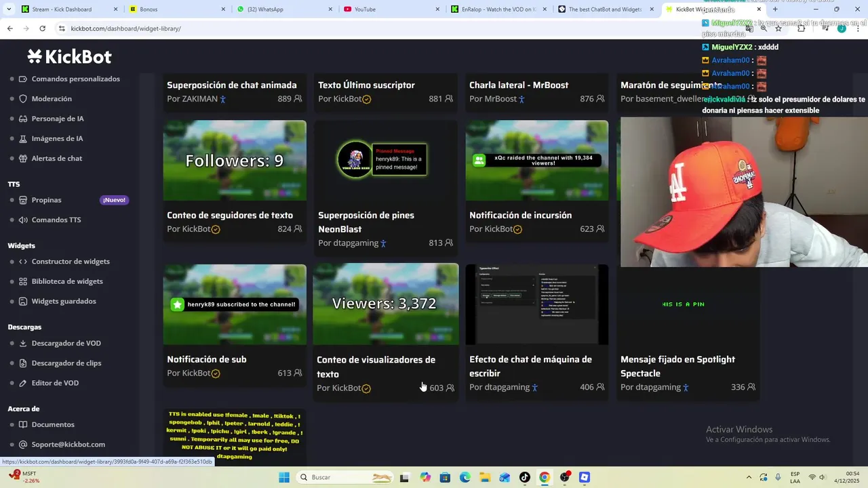Close the Bonoxs browser tab
This screenshot has height=488, width=868.
coord(223,9)
